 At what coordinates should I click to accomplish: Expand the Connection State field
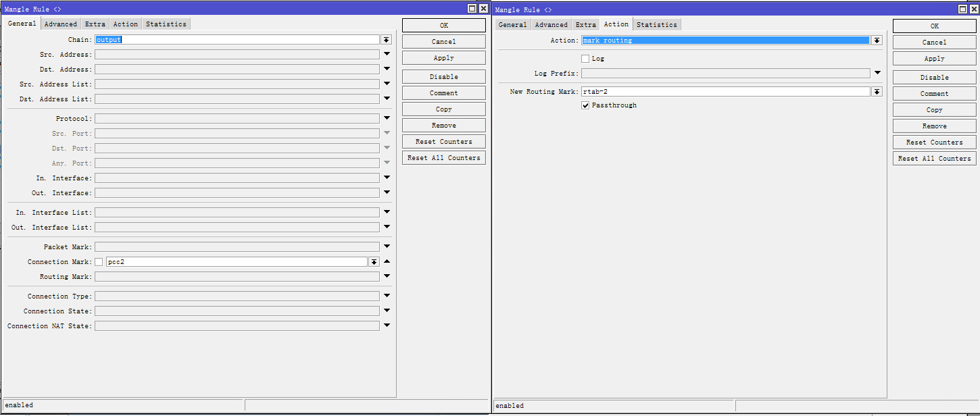(x=387, y=311)
